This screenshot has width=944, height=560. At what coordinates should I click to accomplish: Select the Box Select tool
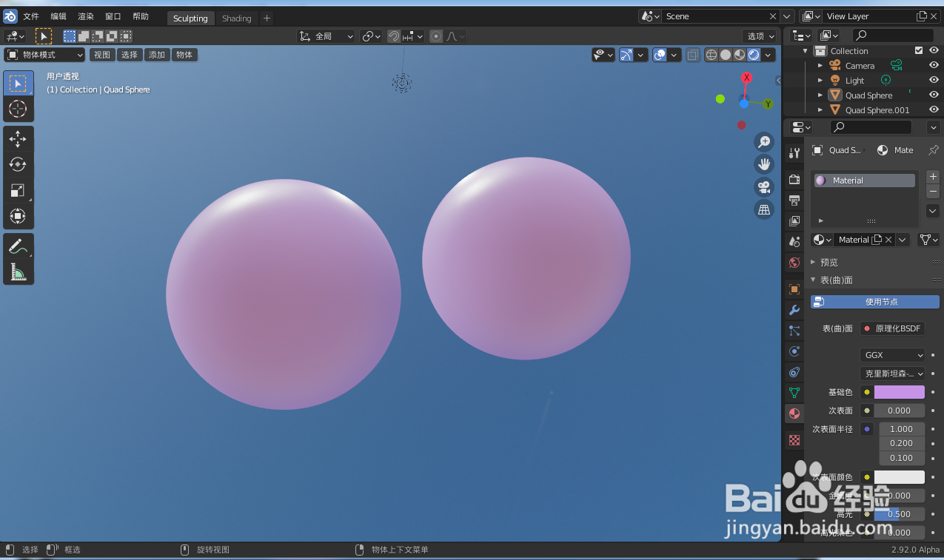pyautogui.click(x=19, y=83)
